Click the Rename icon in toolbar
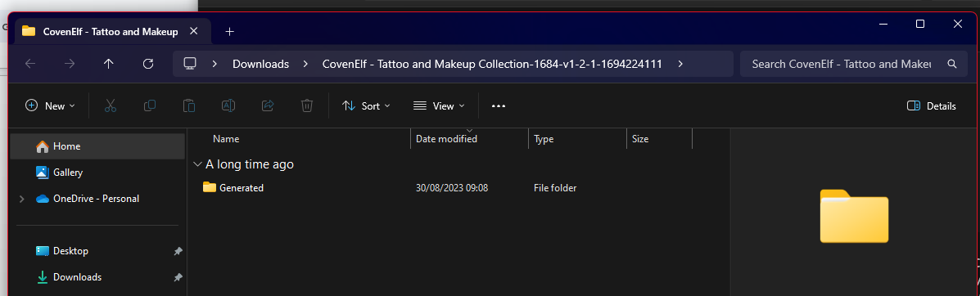Screen dimensions: 980x296 click(228, 105)
